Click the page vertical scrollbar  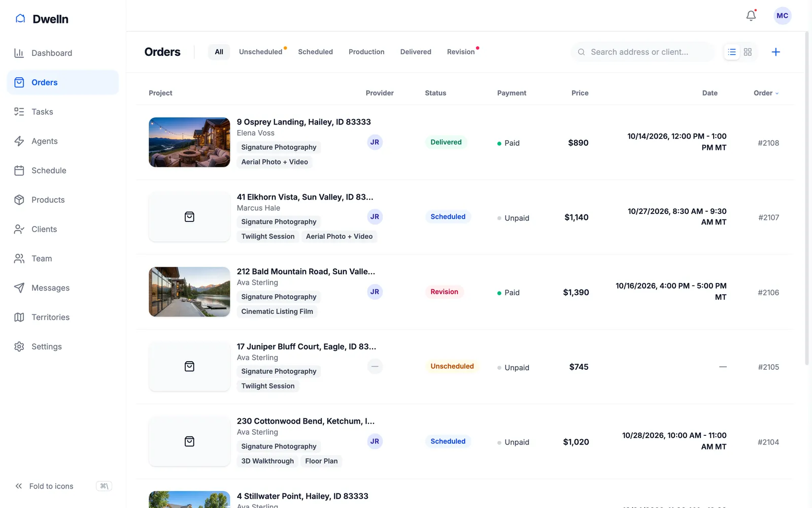click(x=807, y=198)
